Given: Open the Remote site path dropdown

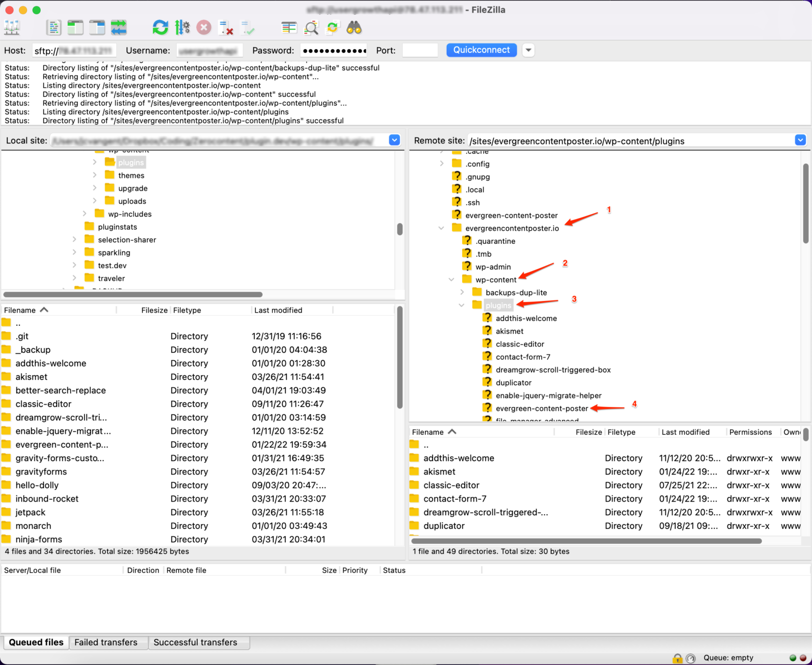Looking at the screenshot, I should click(800, 140).
